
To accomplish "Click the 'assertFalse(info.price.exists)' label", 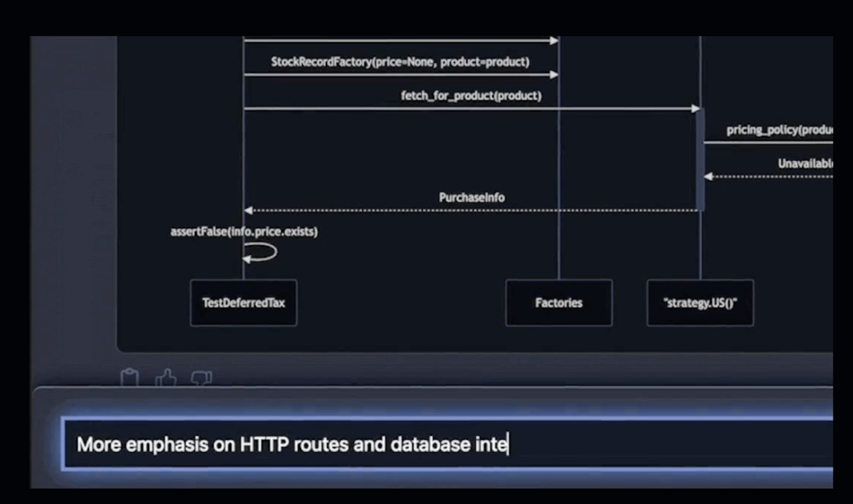I will (x=244, y=232).
